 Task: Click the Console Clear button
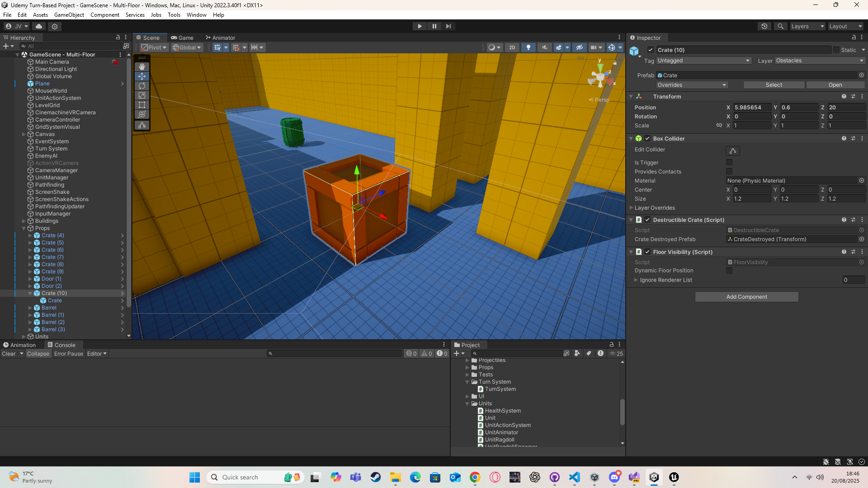point(9,353)
